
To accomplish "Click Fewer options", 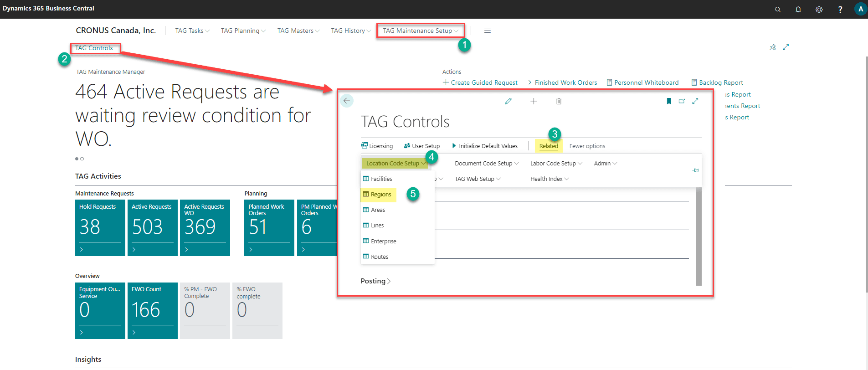I will click(587, 146).
